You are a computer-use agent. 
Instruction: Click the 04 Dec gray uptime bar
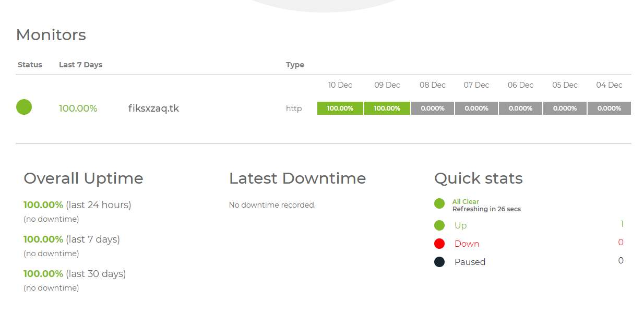(609, 109)
